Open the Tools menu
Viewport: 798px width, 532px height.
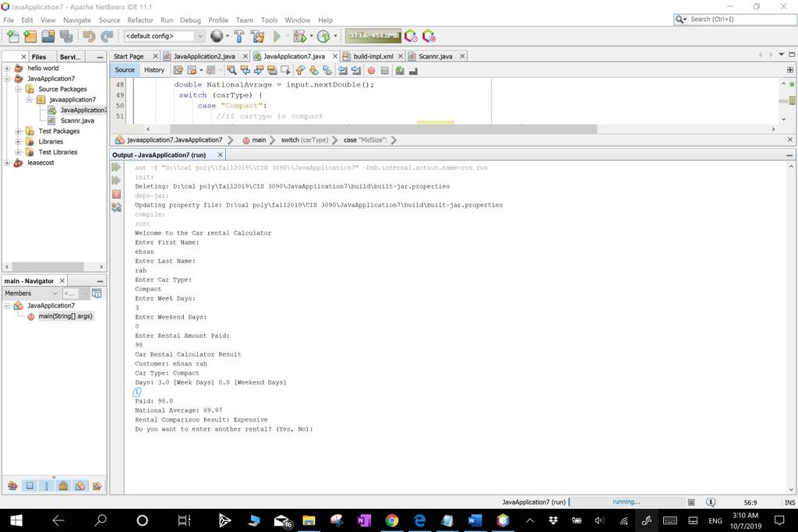pyautogui.click(x=269, y=20)
